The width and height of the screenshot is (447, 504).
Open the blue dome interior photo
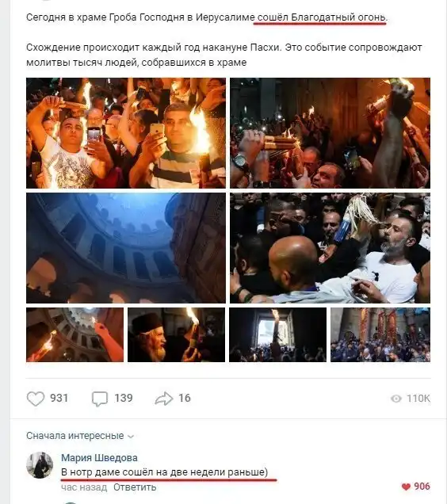pos(126,248)
